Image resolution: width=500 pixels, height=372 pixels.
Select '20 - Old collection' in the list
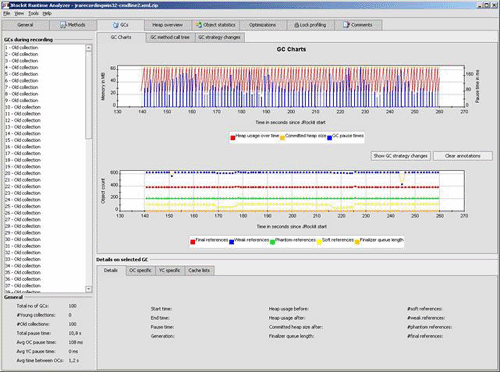pyautogui.click(x=45, y=173)
